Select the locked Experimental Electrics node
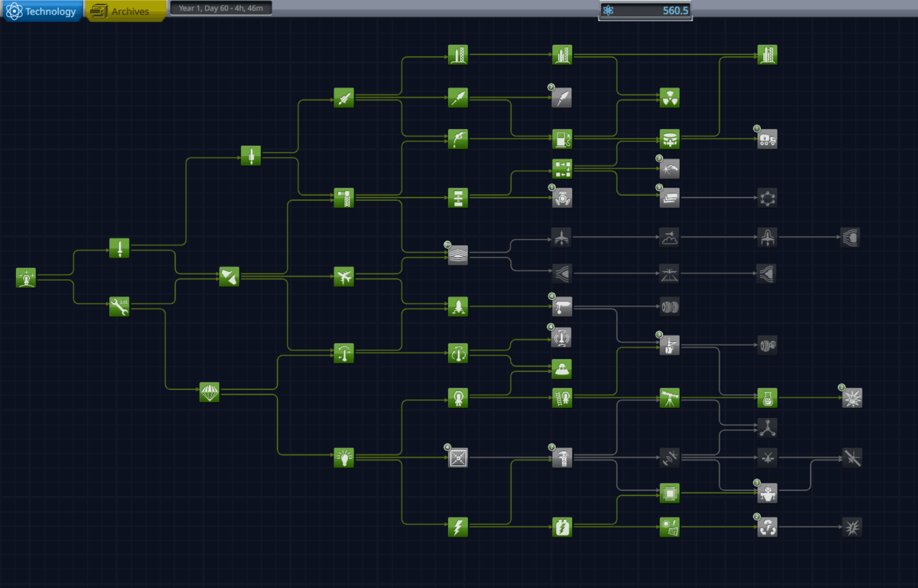Viewport: 918px width, 588px height. [852, 527]
